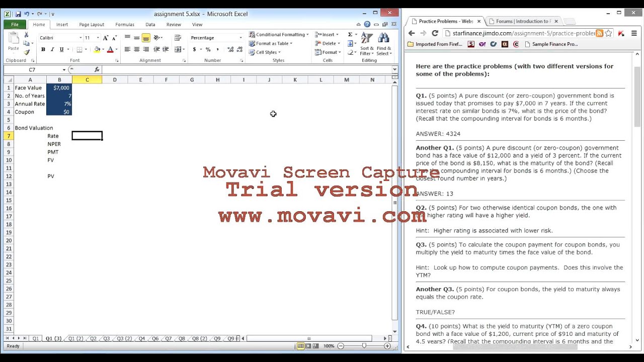Click the Wrap Text icon

click(x=178, y=38)
